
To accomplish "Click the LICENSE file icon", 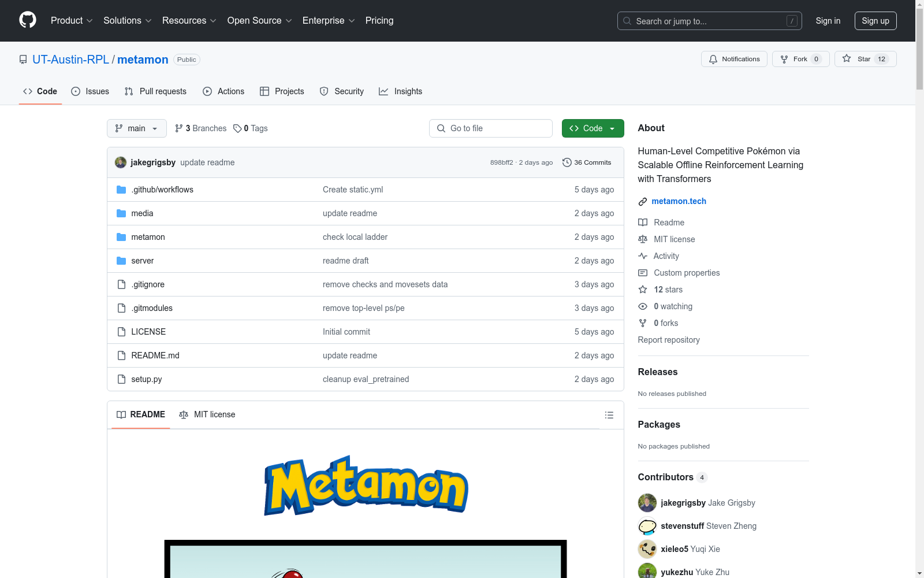I will click(121, 332).
